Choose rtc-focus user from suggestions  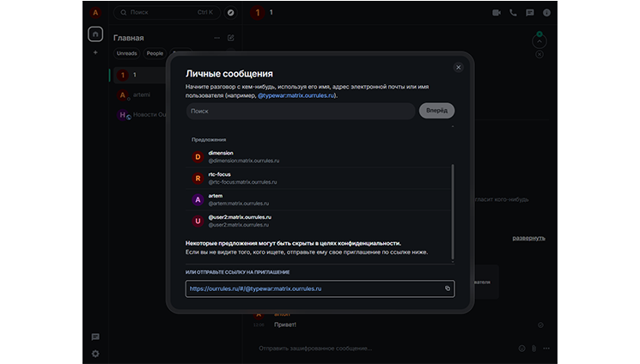click(219, 178)
